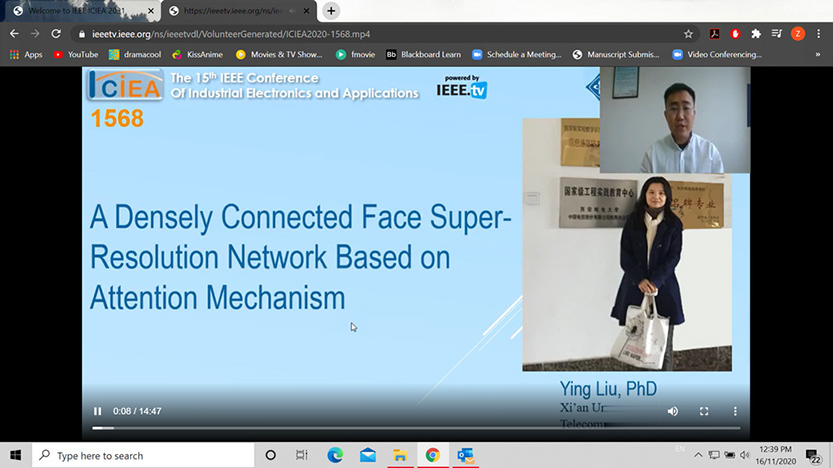The height and width of the screenshot is (468, 833).
Task: Open Chrome profile avatar Z
Action: click(797, 34)
